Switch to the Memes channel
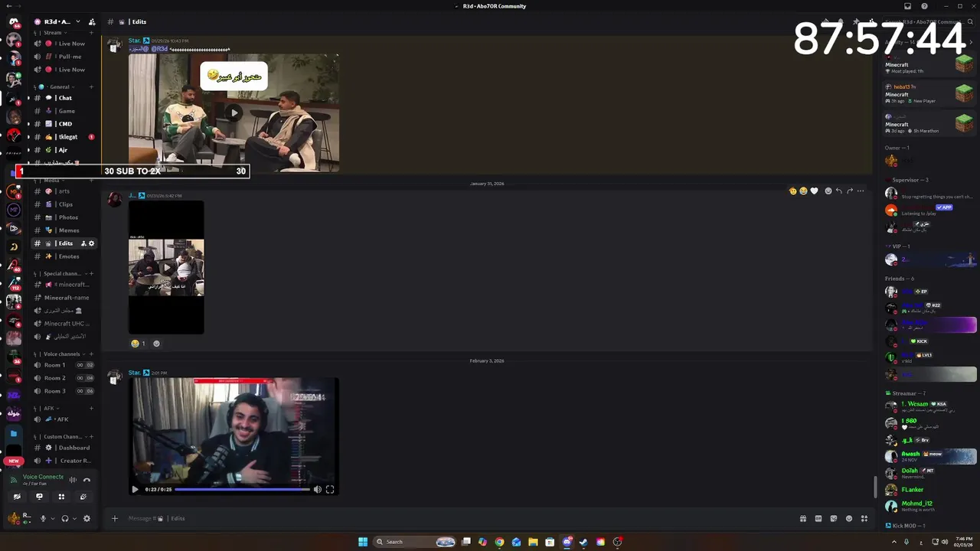 click(x=64, y=230)
